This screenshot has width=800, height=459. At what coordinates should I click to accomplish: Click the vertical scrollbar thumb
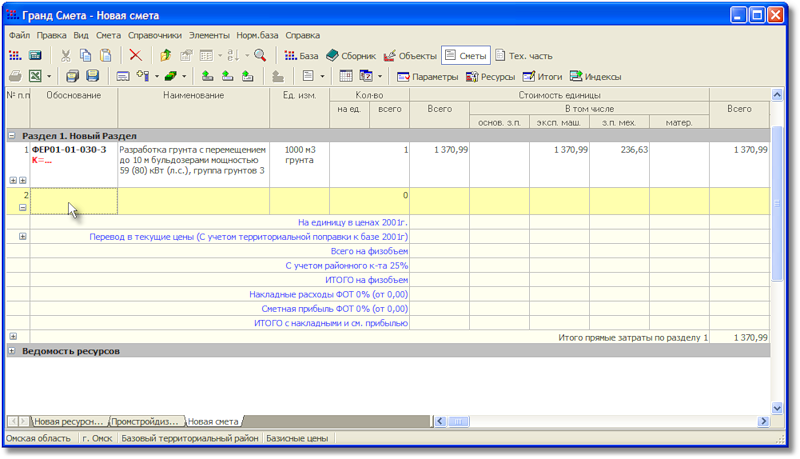(x=777, y=203)
